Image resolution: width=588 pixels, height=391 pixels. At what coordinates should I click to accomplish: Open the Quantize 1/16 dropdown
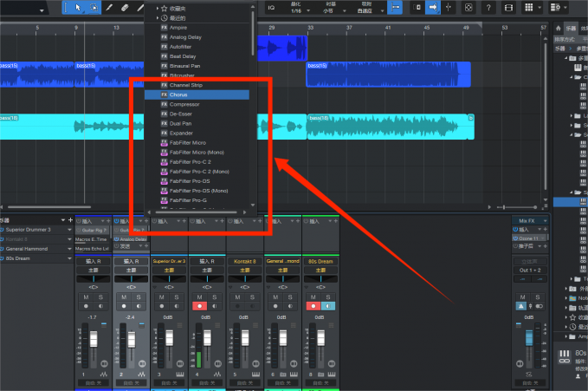[x=294, y=10]
